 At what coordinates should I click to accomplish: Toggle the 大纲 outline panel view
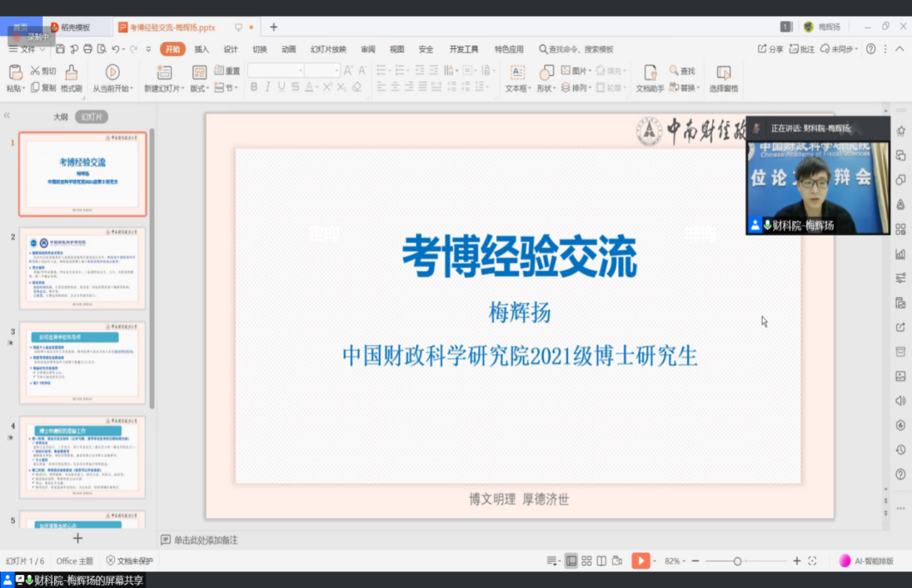pos(61,117)
